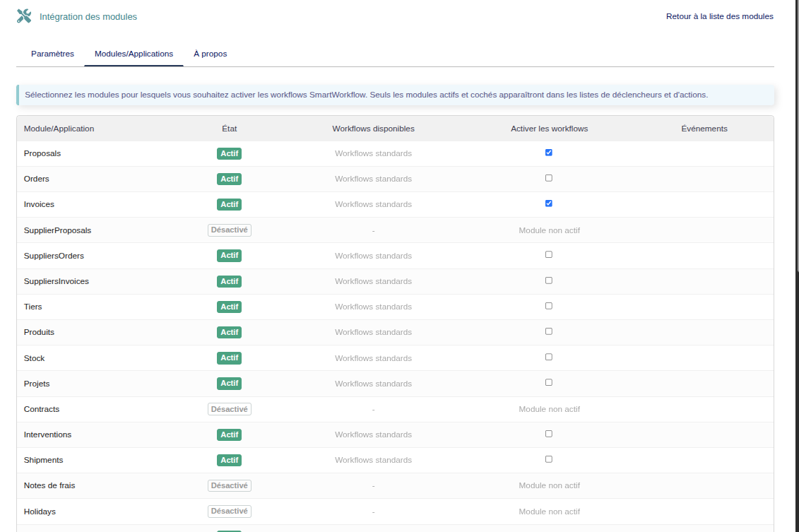Screen dimensions: 799x532
Task: Toggle the Stock workflows checkbox
Action: 549,357
